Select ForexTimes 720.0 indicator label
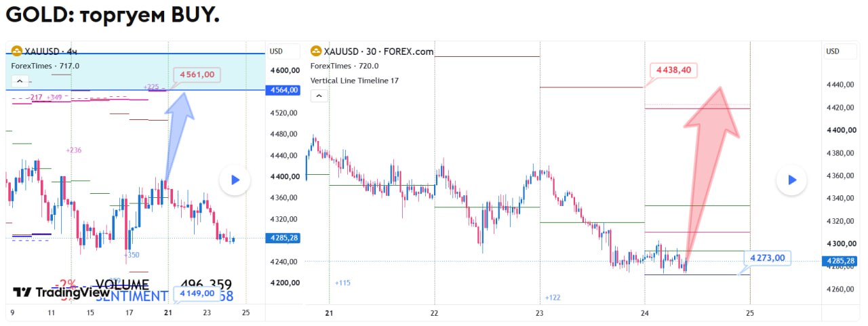This screenshot has height=326, width=868. 344,66
